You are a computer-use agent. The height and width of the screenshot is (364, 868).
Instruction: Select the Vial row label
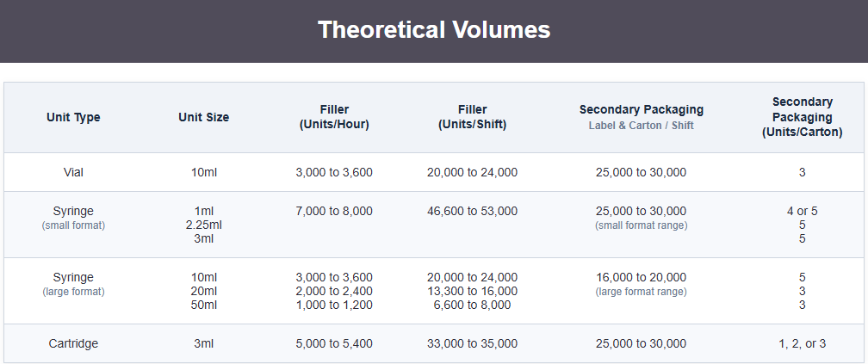[73, 172]
